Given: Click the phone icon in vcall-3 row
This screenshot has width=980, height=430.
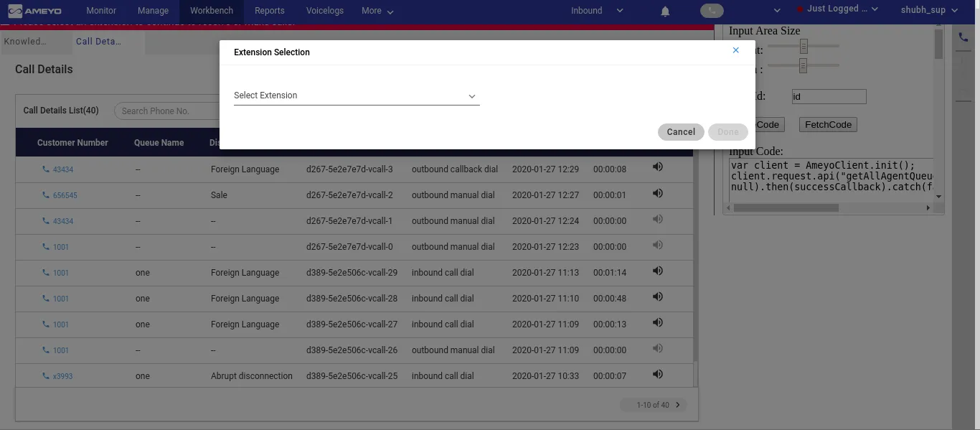Looking at the screenshot, I should point(46,169).
